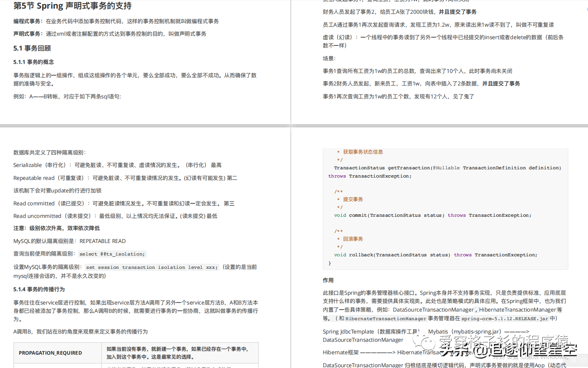Click the line "该机制下会对要update的行进行加锁"

tap(57, 190)
